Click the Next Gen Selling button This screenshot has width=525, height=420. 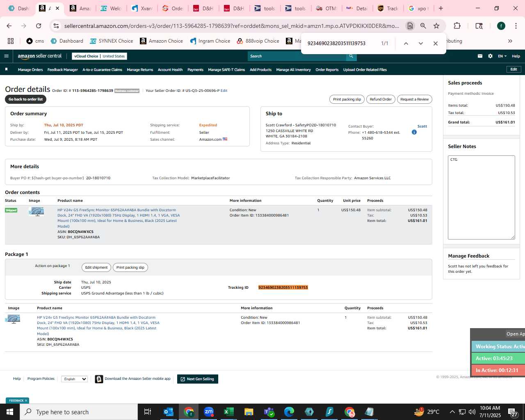tap(198, 379)
